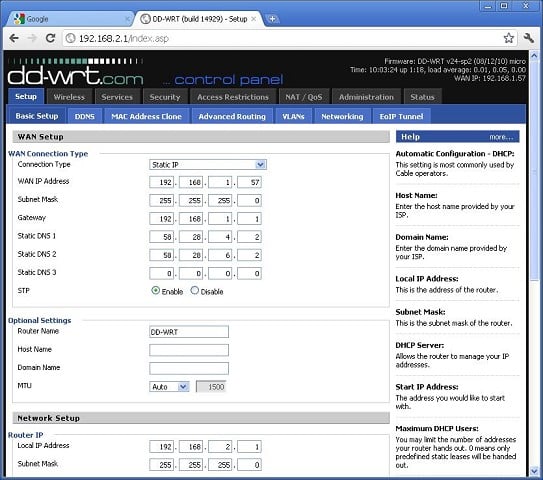Click Gateway last octet field
This screenshot has height=480, width=543.
click(249, 219)
